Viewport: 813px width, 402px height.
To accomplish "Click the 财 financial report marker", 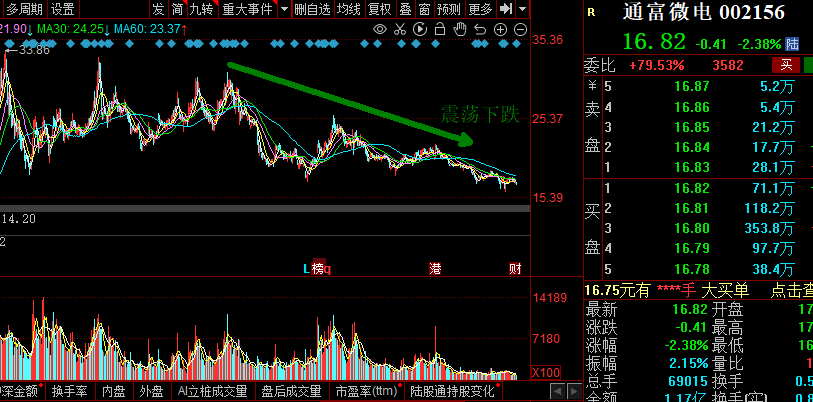I will (x=515, y=269).
